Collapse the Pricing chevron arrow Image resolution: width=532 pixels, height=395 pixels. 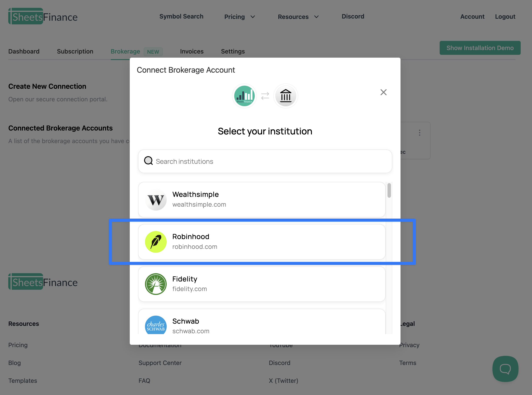(253, 17)
